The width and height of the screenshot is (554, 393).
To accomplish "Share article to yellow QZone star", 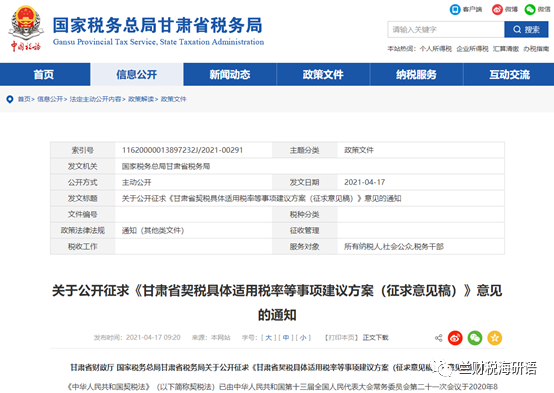I will point(495,338).
